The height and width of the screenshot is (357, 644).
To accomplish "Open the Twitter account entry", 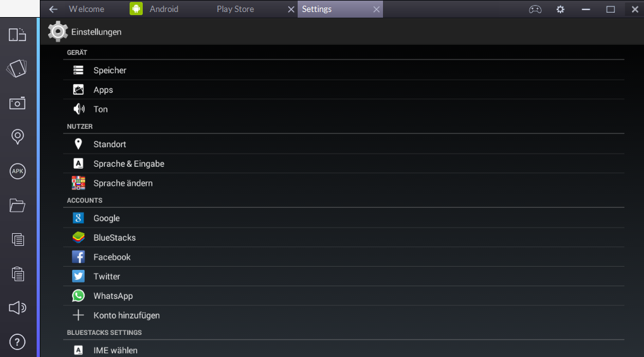I will pyautogui.click(x=344, y=277).
